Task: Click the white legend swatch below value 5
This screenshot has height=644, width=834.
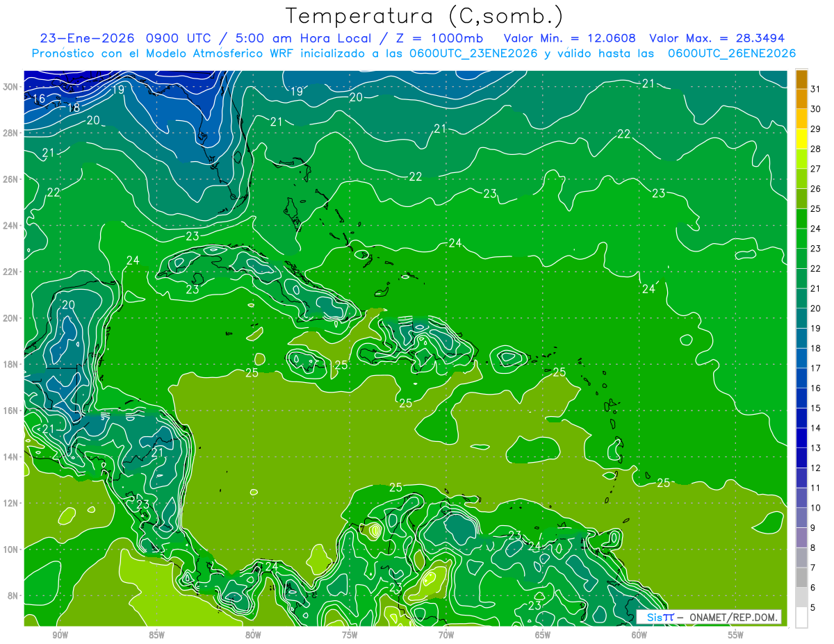Action: click(x=801, y=618)
